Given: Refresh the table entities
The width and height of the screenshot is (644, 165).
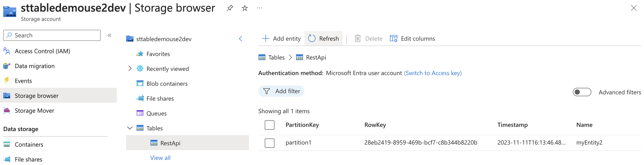Looking at the screenshot, I should click(x=323, y=39).
